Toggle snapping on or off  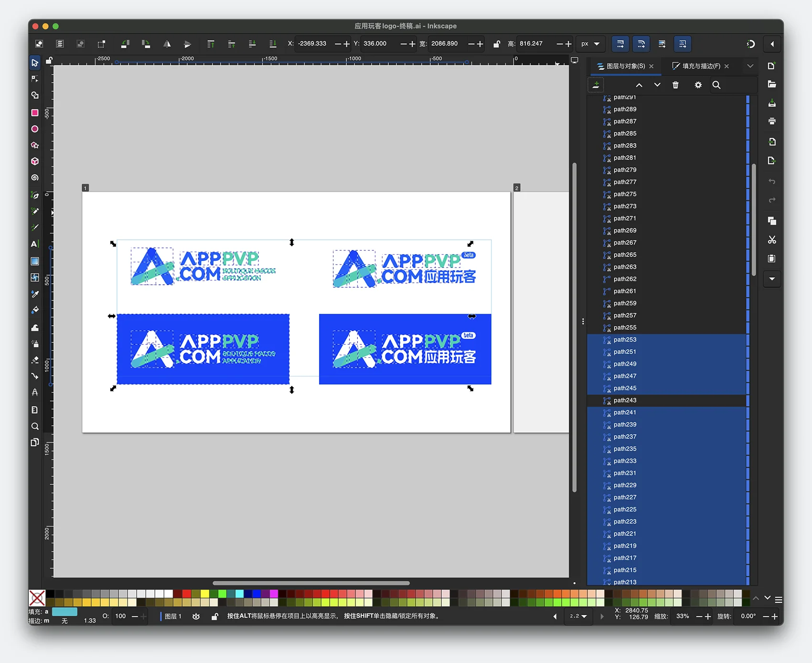coord(751,44)
